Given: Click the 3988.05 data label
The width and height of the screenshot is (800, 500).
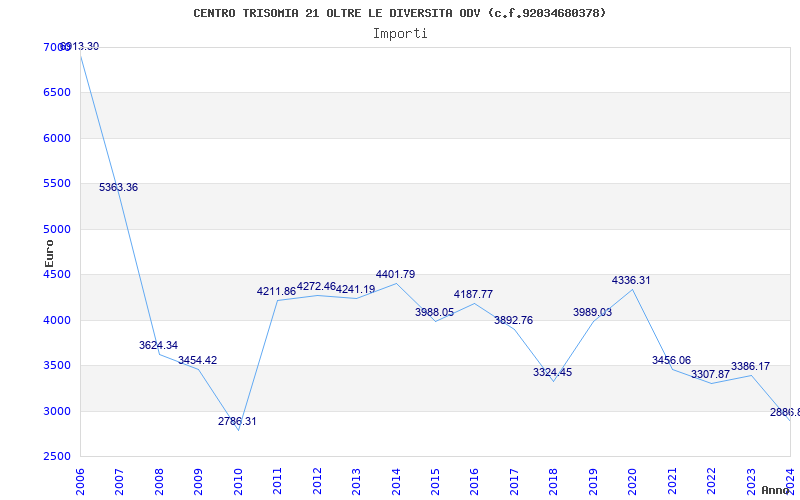Looking at the screenshot, I should pyautogui.click(x=434, y=312).
